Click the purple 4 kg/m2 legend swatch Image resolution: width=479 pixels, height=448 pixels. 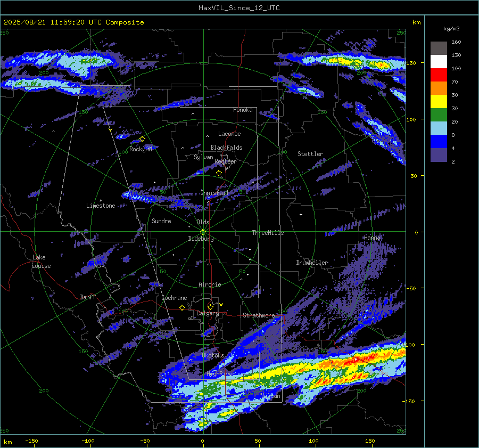(x=439, y=155)
